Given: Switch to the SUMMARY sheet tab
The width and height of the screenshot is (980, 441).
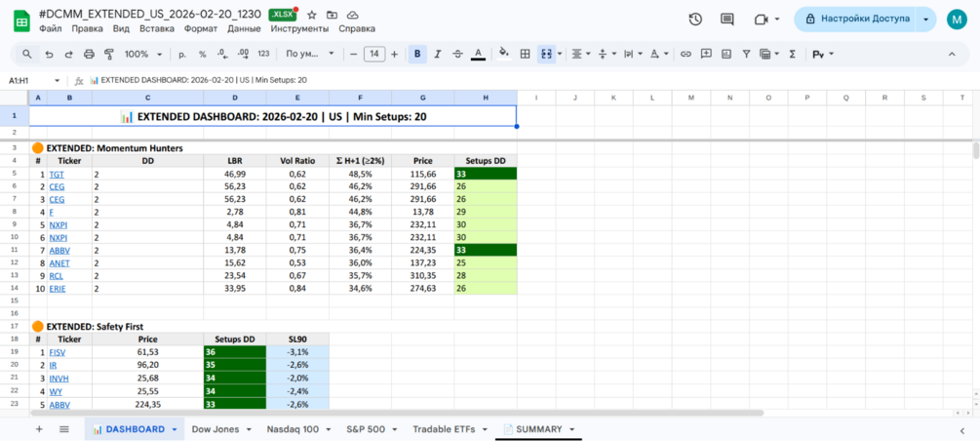Looking at the screenshot, I should click(x=538, y=429).
